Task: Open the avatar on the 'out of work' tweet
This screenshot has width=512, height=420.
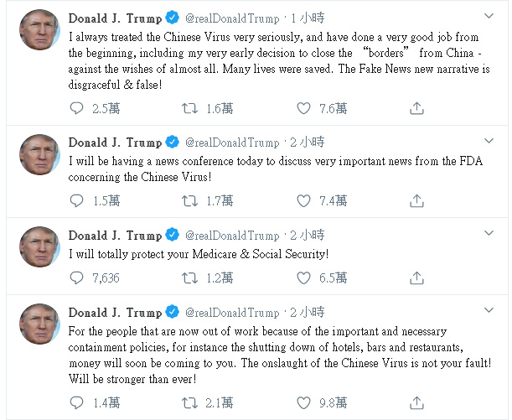Action: [38, 324]
